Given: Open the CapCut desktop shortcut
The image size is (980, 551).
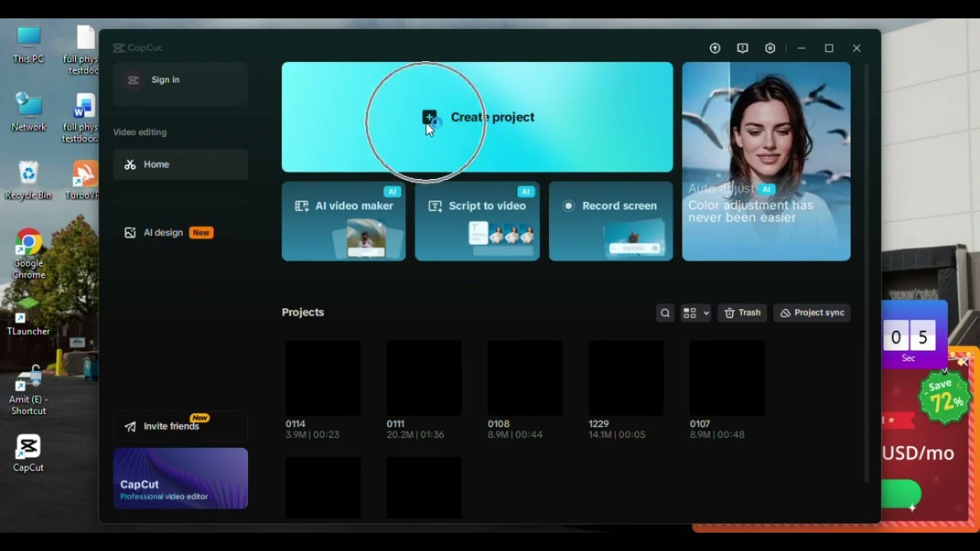Looking at the screenshot, I should coord(28,453).
